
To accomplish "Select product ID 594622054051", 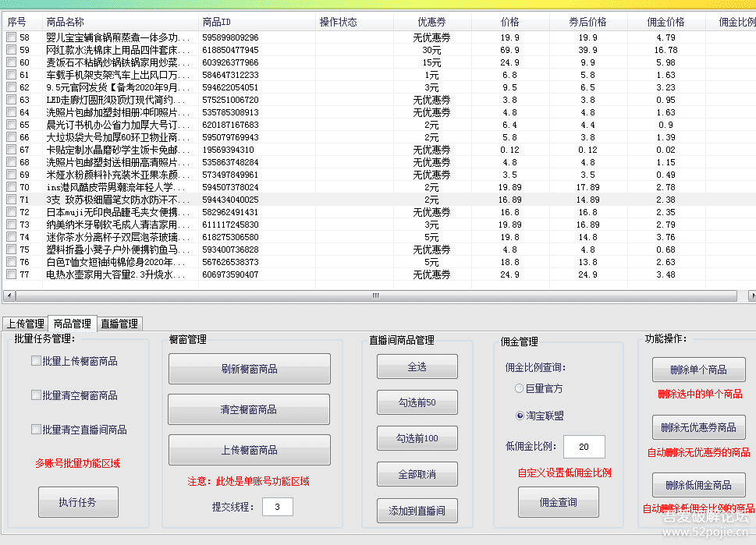I will click(x=230, y=87).
